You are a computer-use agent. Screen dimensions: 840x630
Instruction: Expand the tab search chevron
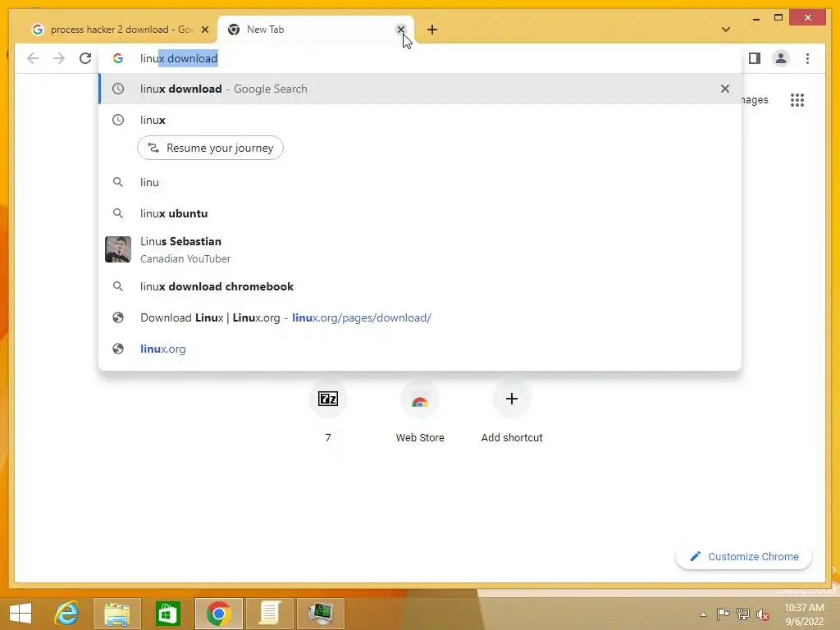tap(726, 30)
